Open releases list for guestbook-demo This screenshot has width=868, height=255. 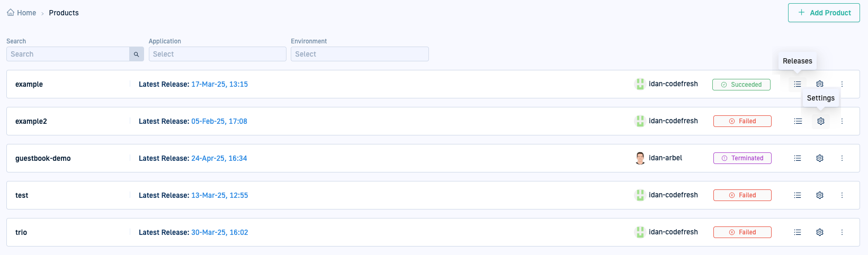click(x=798, y=158)
